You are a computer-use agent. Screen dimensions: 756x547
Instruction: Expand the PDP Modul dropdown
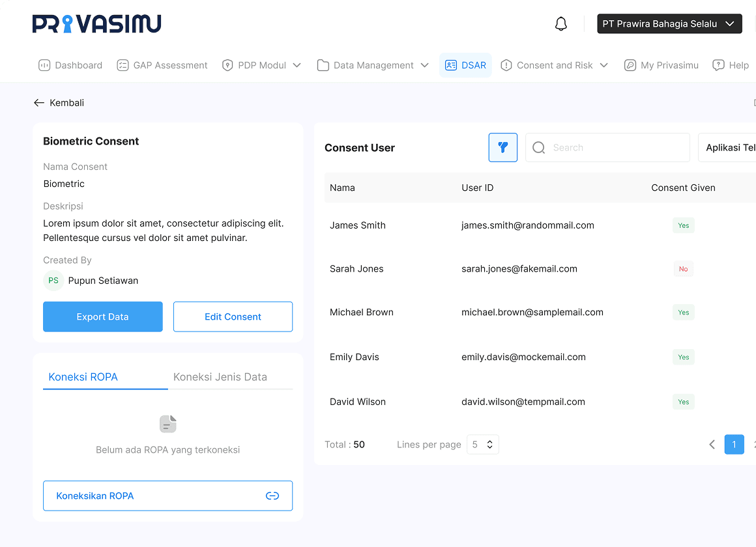pyautogui.click(x=297, y=65)
